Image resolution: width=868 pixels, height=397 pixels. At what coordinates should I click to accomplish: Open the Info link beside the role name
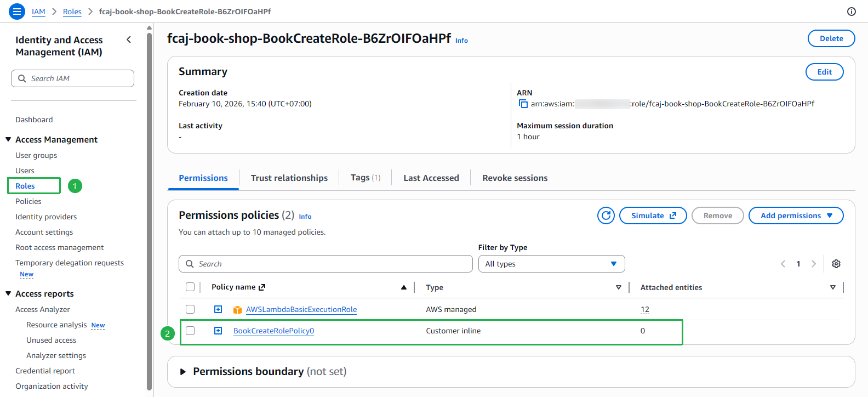pyautogui.click(x=462, y=41)
